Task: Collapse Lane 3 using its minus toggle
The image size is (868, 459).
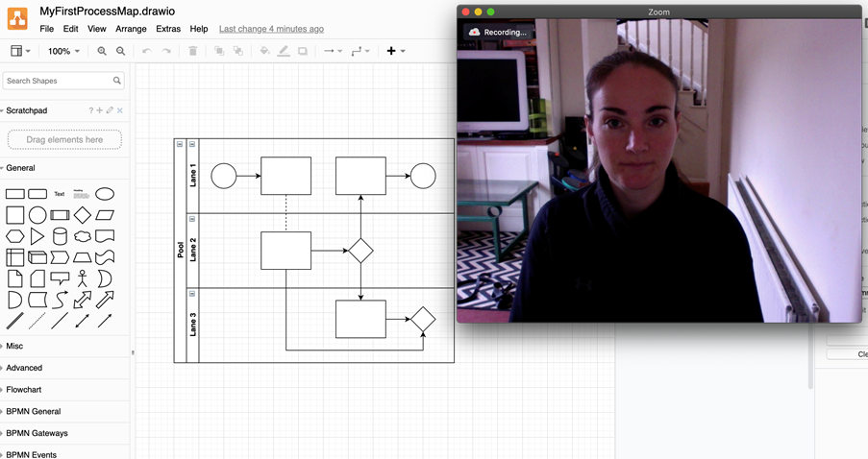Action: tap(192, 294)
